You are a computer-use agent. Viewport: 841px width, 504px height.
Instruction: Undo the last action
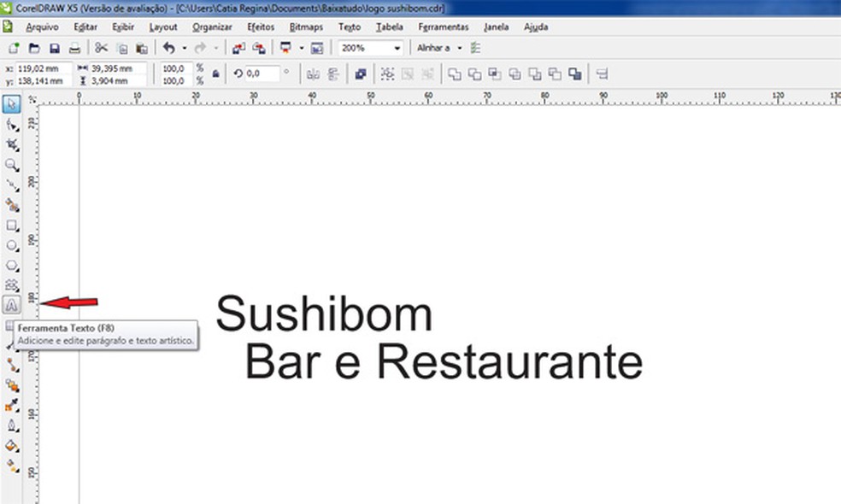(x=169, y=48)
